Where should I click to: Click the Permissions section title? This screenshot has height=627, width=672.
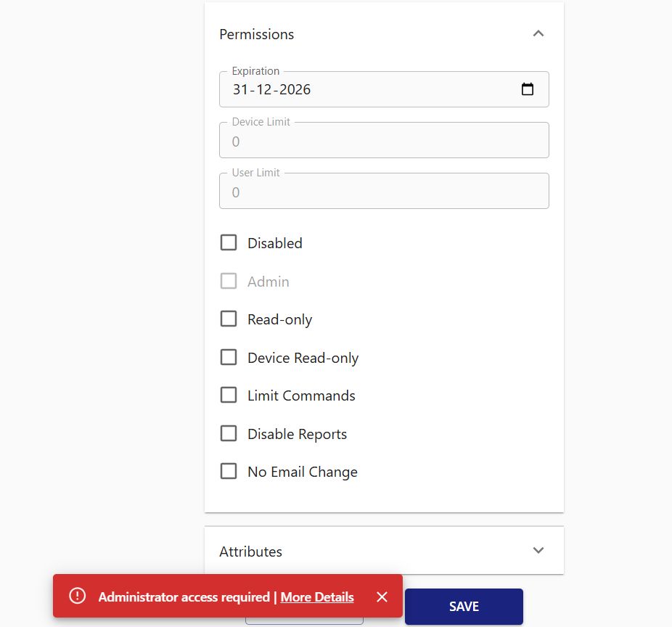coord(257,34)
